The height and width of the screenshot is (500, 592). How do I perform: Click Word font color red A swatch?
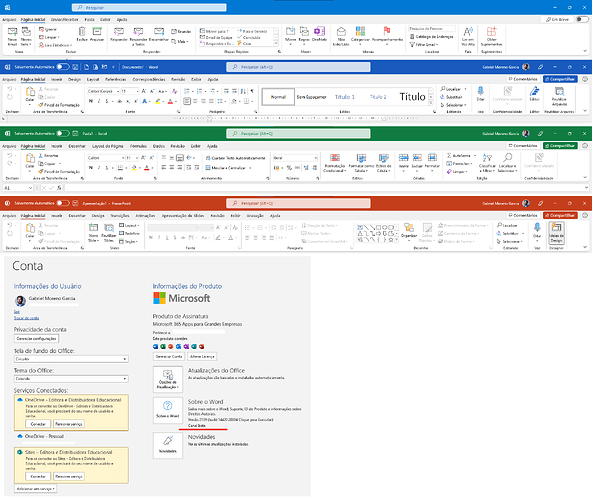point(170,101)
